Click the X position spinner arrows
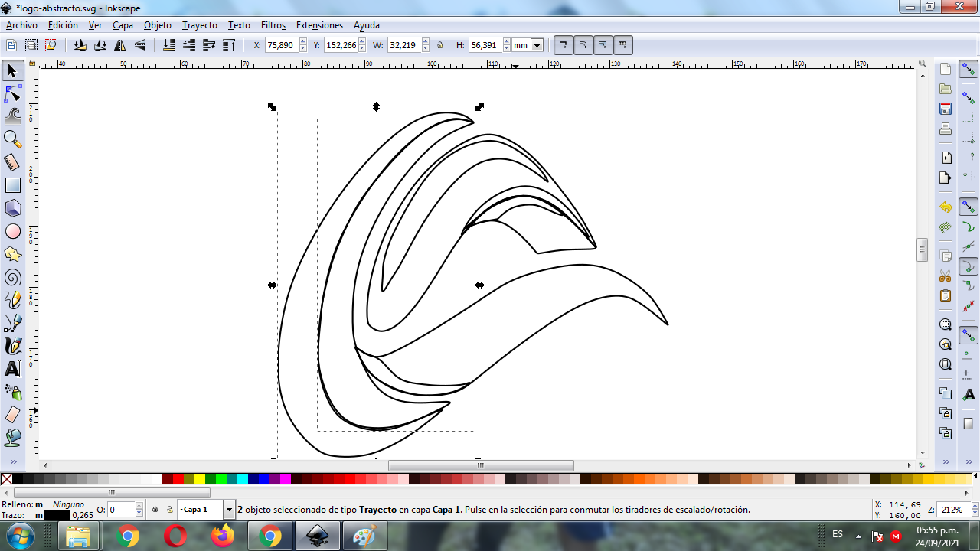 [x=304, y=45]
